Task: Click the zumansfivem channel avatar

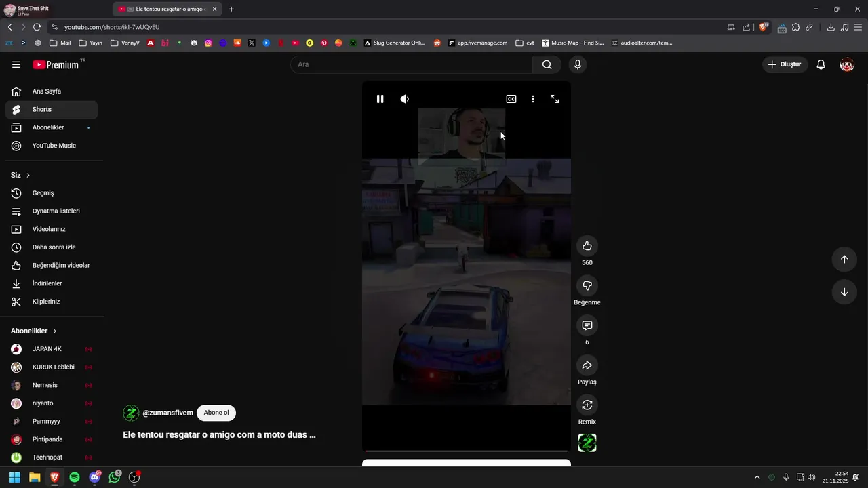Action: 131,413
